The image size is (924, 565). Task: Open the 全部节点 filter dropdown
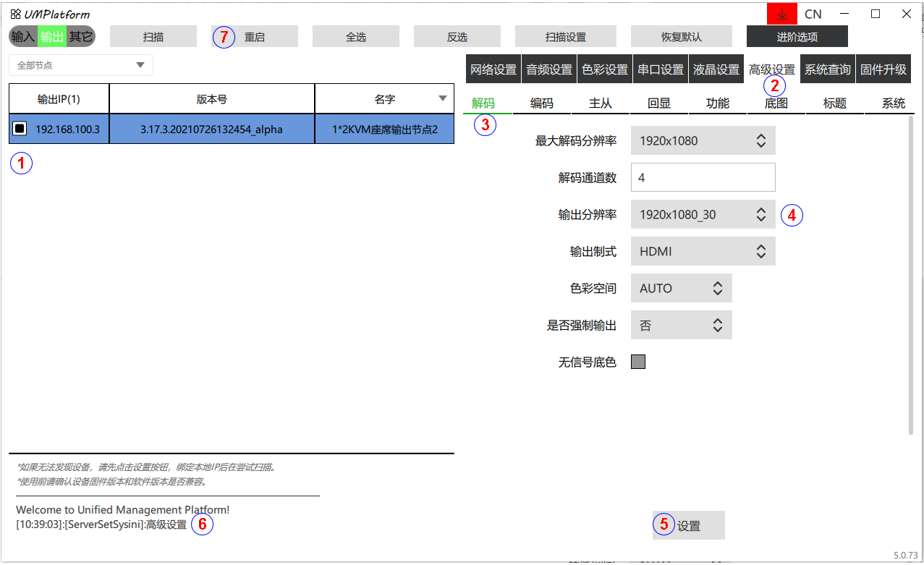point(81,65)
